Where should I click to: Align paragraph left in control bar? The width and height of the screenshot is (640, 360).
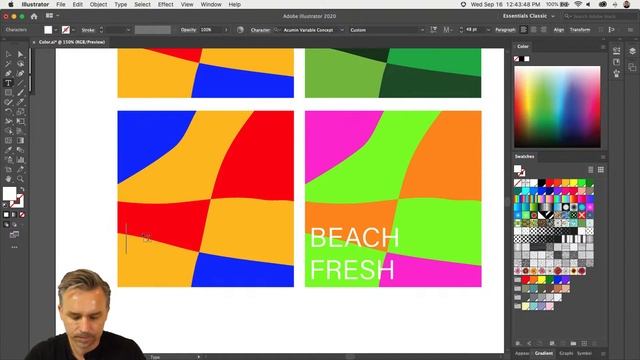click(524, 30)
